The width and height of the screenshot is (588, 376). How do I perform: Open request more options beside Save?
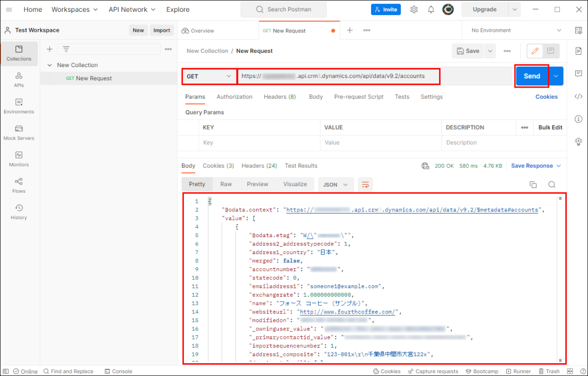pos(507,51)
